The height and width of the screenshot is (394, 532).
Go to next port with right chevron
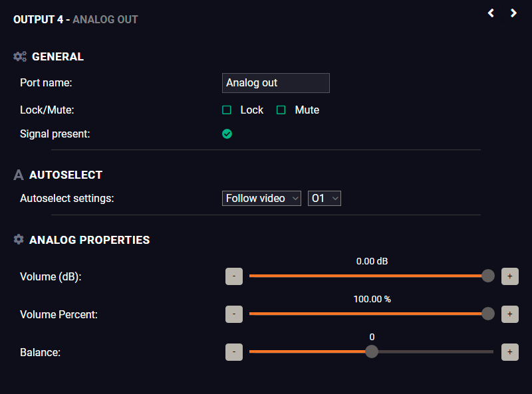coord(513,13)
